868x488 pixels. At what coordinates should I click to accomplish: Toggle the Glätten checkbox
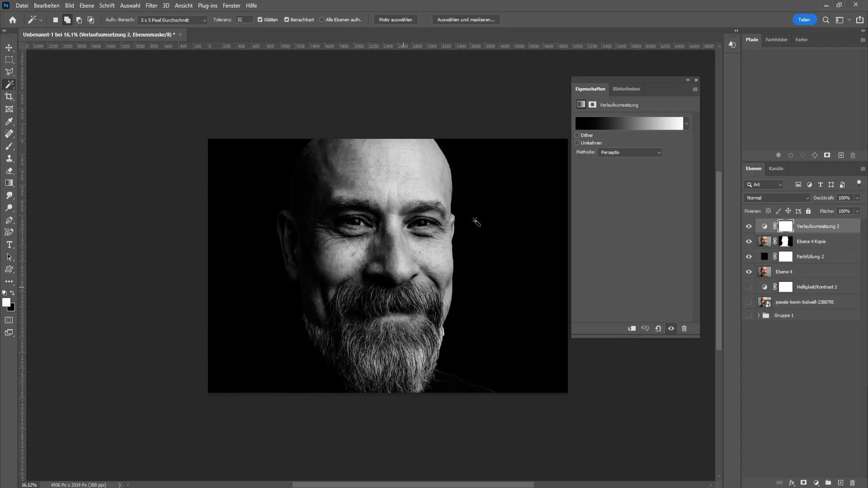pyautogui.click(x=260, y=20)
